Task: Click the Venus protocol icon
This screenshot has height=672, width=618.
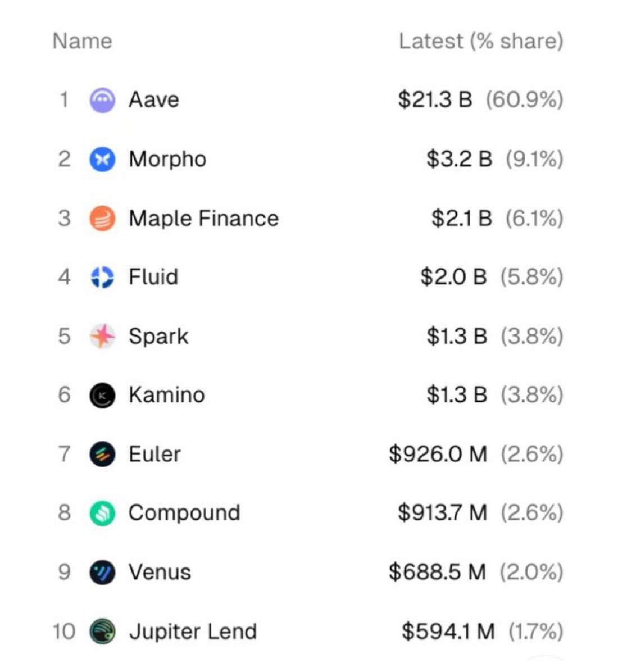Action: 102,573
